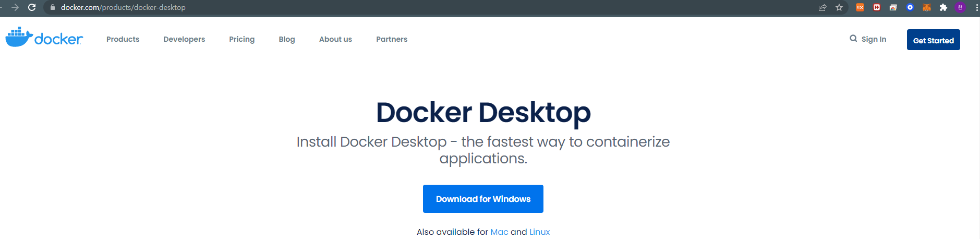Open the Products menu

[123, 39]
